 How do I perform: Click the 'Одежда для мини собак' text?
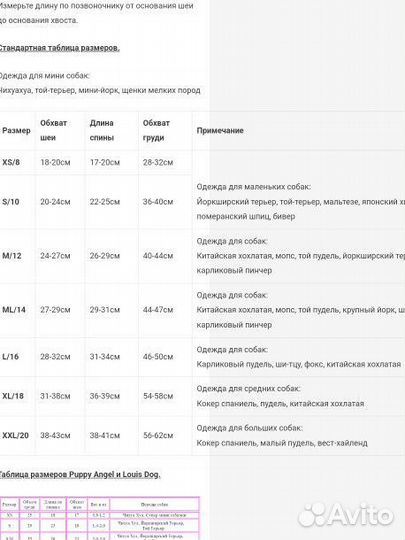click(44, 76)
